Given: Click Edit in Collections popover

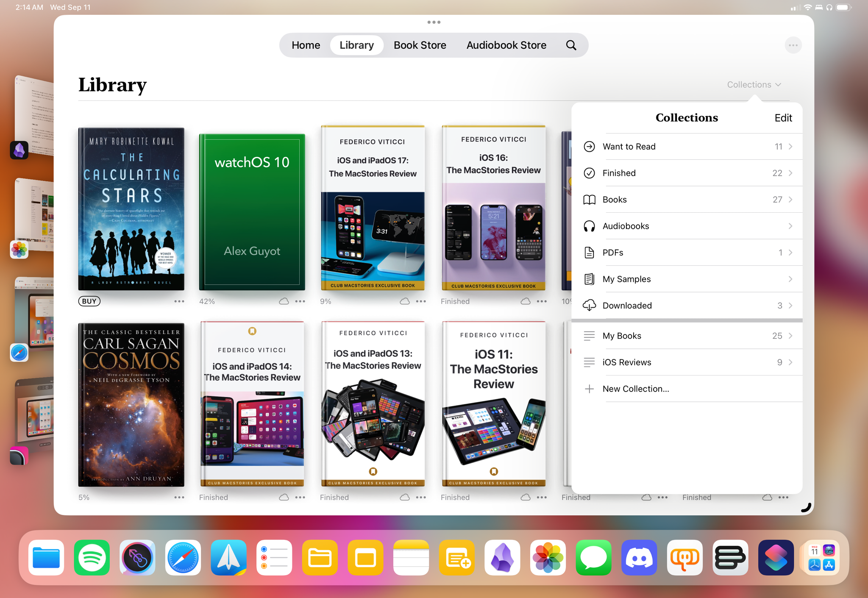Looking at the screenshot, I should (x=783, y=118).
